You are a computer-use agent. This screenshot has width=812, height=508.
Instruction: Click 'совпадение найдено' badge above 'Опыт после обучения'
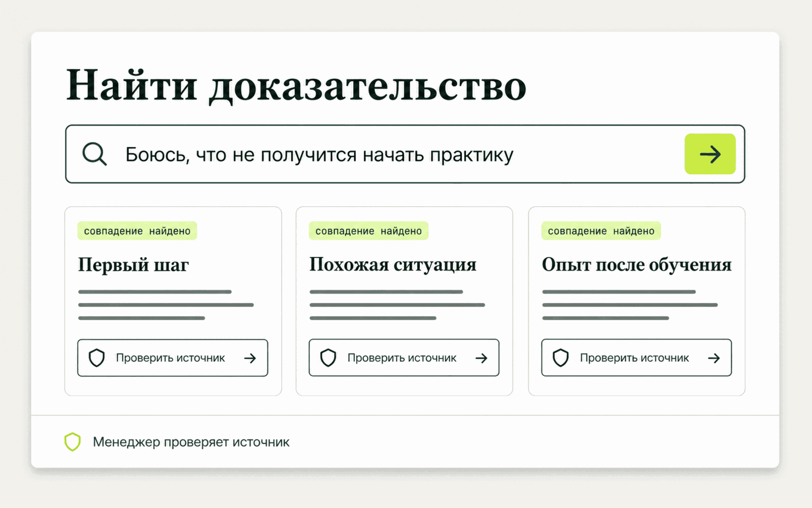point(601,231)
